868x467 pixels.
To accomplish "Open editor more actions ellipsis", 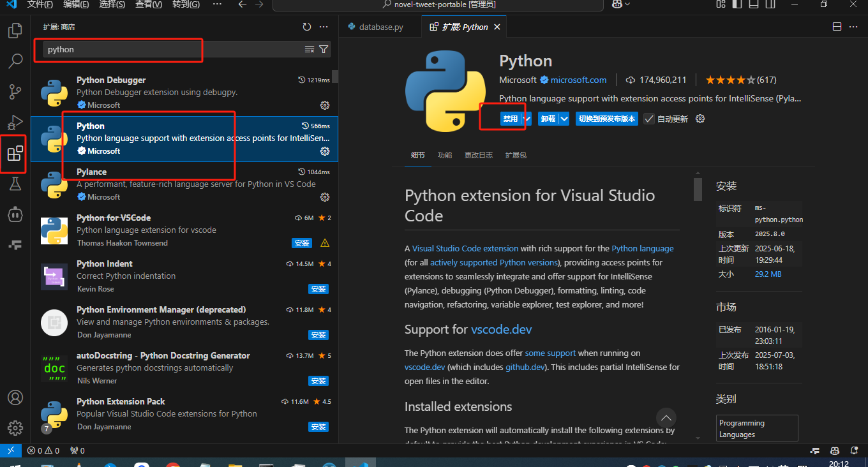I will [x=855, y=27].
